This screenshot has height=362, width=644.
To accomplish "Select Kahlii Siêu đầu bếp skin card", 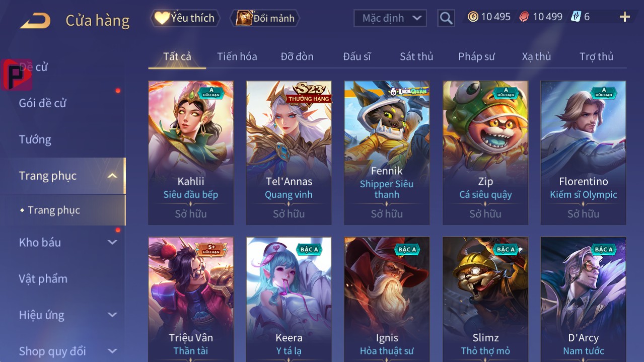I will pyautogui.click(x=191, y=153).
